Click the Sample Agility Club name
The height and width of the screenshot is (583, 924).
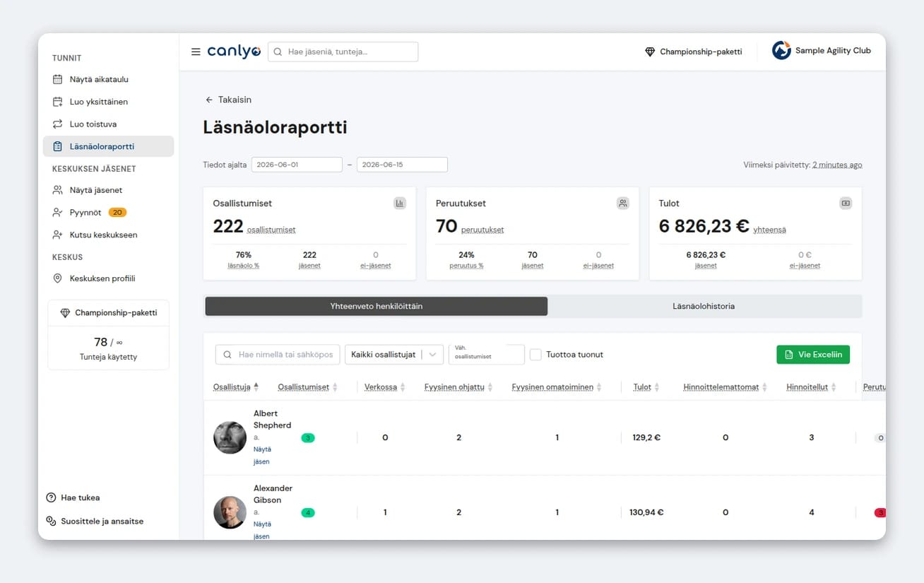[833, 51]
